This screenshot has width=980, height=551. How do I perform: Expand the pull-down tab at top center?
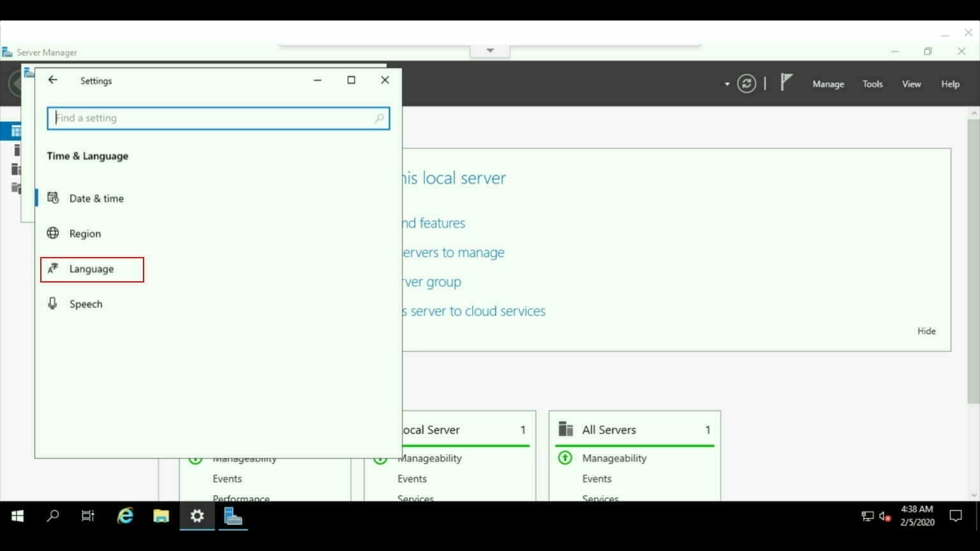pyautogui.click(x=490, y=51)
